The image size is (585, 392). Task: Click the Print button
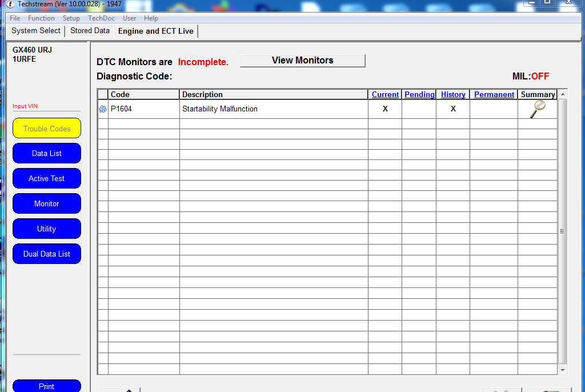[x=47, y=386]
